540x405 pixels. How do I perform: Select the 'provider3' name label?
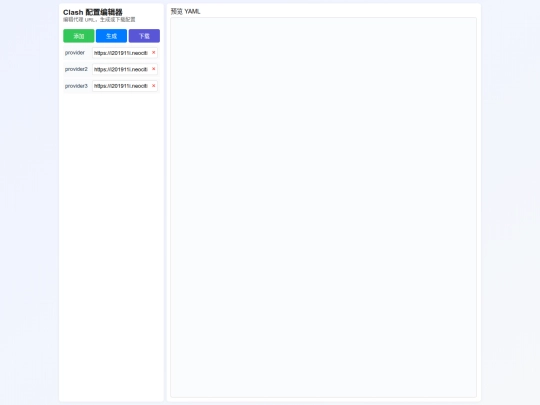76,86
